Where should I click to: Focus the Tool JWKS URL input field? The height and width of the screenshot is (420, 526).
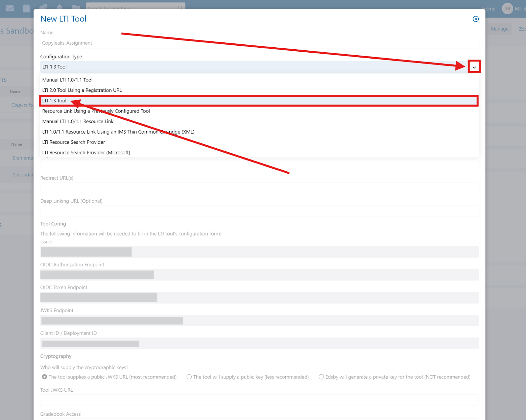point(259,400)
